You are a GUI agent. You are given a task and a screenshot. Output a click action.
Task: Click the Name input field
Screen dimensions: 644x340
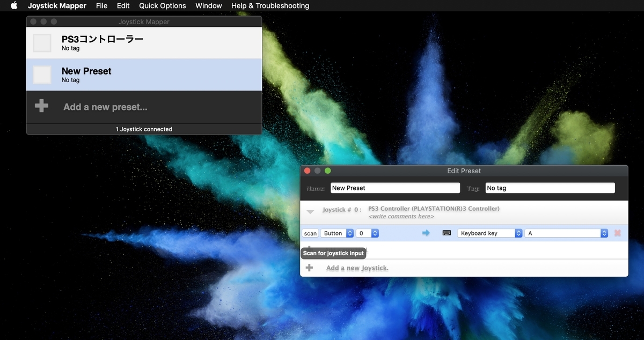[396, 188]
